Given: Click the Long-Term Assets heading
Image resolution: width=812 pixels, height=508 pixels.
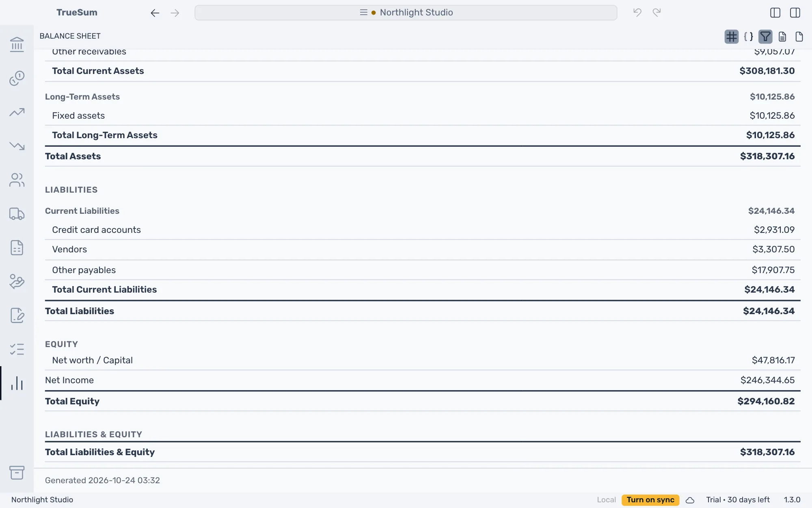Looking at the screenshot, I should (82, 97).
